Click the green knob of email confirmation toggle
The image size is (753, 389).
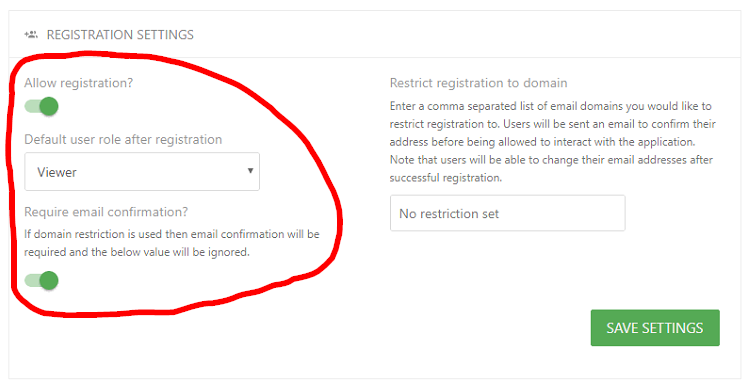pos(49,280)
